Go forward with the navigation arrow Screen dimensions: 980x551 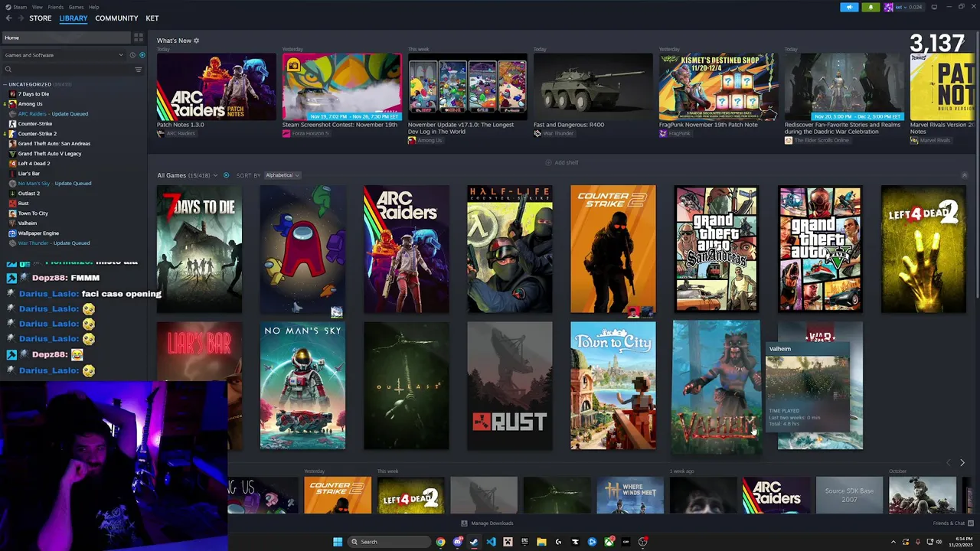point(21,18)
